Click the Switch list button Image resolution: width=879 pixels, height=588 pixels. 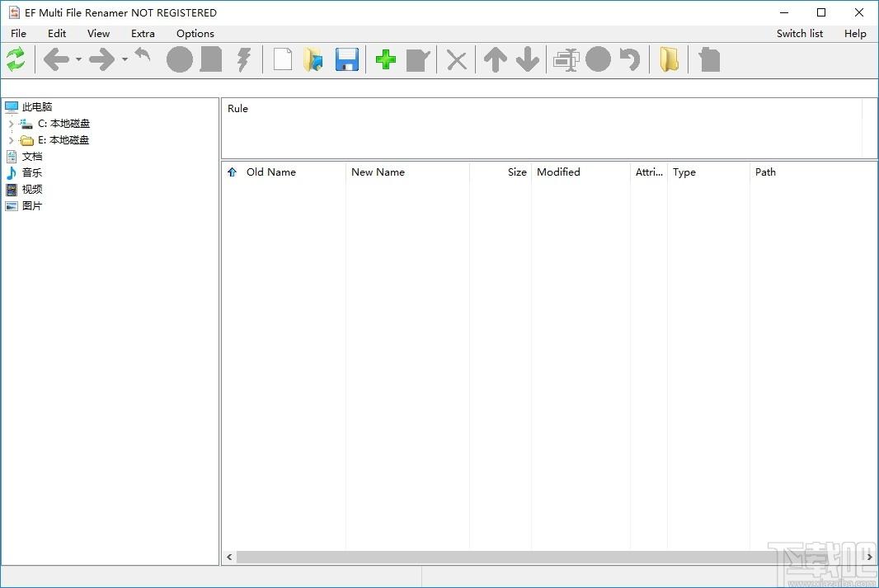[x=799, y=34]
